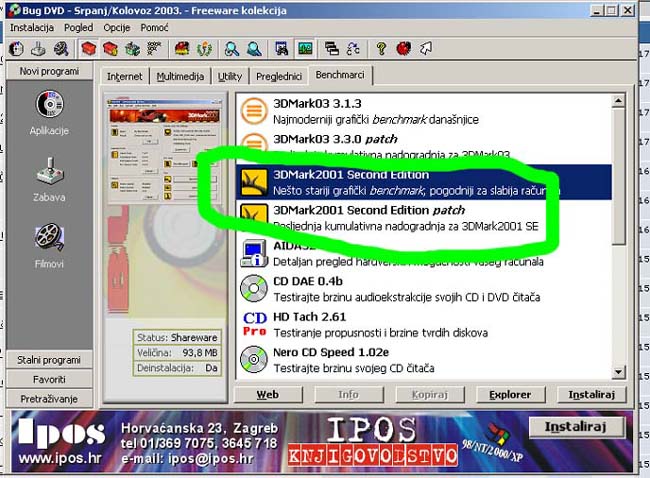Click the www.ipos.hr banner address

60,459
